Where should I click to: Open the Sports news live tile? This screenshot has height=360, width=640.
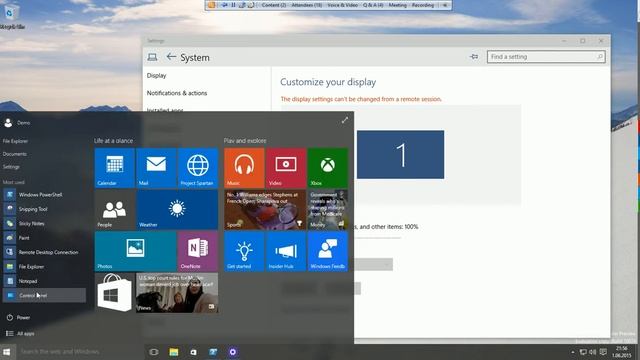pos(265,209)
